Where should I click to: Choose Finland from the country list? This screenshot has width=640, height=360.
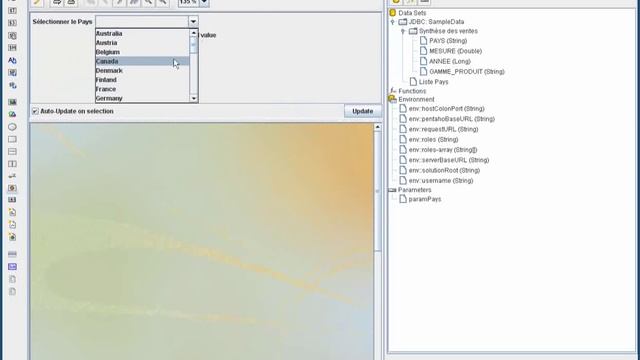coord(142,80)
